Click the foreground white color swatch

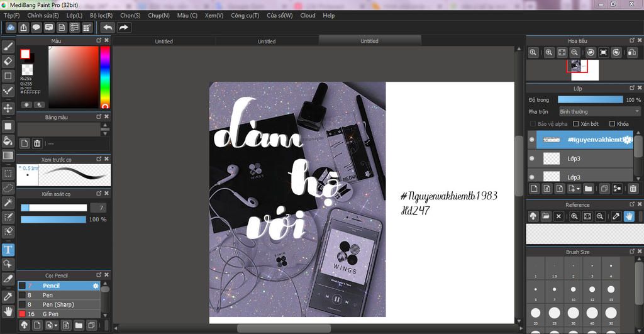click(x=25, y=54)
